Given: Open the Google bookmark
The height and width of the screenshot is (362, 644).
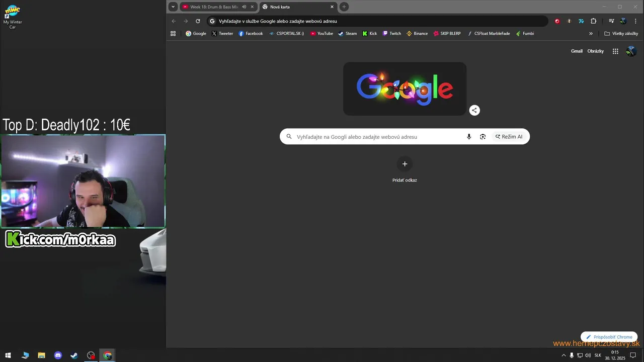Looking at the screenshot, I should (196, 34).
